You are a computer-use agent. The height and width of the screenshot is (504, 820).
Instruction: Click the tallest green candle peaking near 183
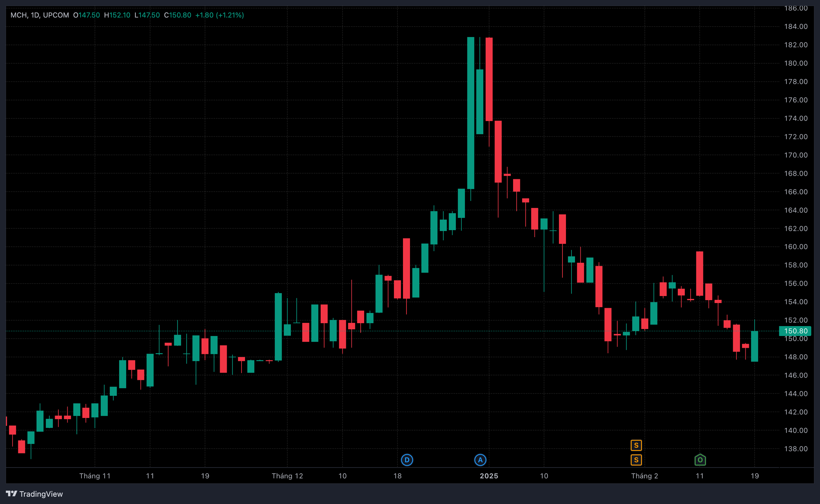point(471,113)
